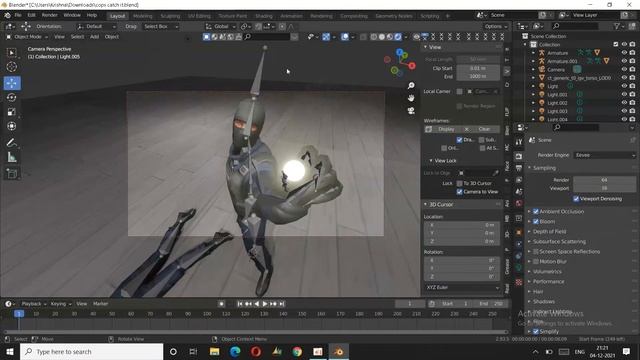Viewport: 640px width, 360px height.
Task: Open File Explorer from the taskbar
Action: click(x=214, y=351)
